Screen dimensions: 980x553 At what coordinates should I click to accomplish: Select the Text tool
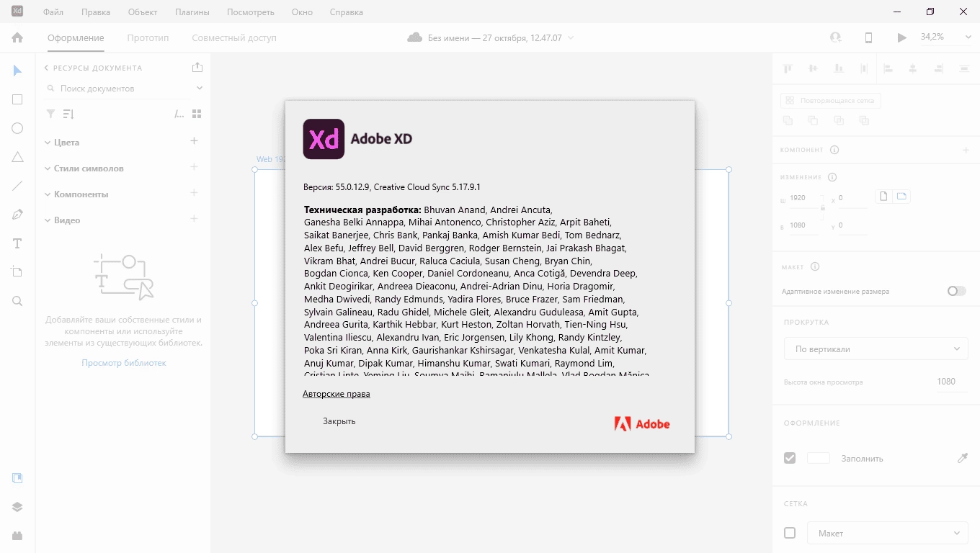pos(18,243)
